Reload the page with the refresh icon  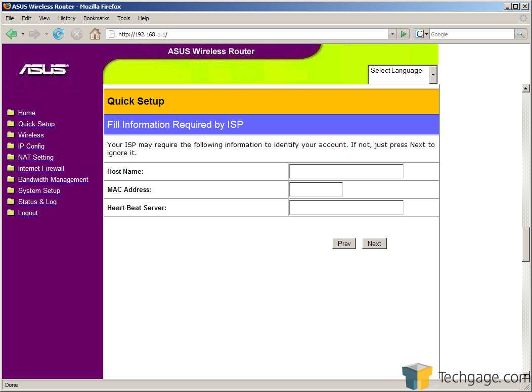click(x=59, y=34)
